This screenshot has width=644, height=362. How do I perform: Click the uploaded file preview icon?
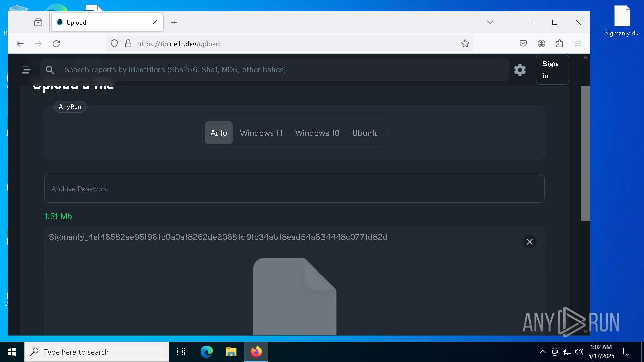pos(294,297)
